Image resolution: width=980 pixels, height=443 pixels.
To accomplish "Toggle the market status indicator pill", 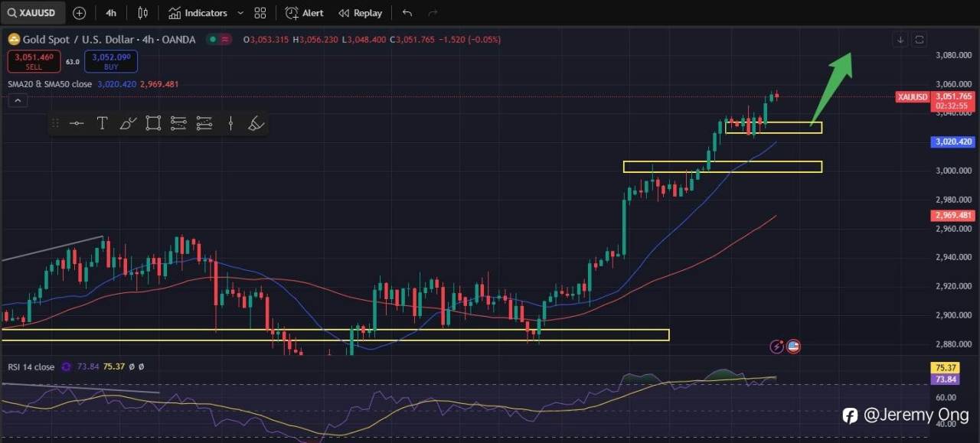I will 220,39.
